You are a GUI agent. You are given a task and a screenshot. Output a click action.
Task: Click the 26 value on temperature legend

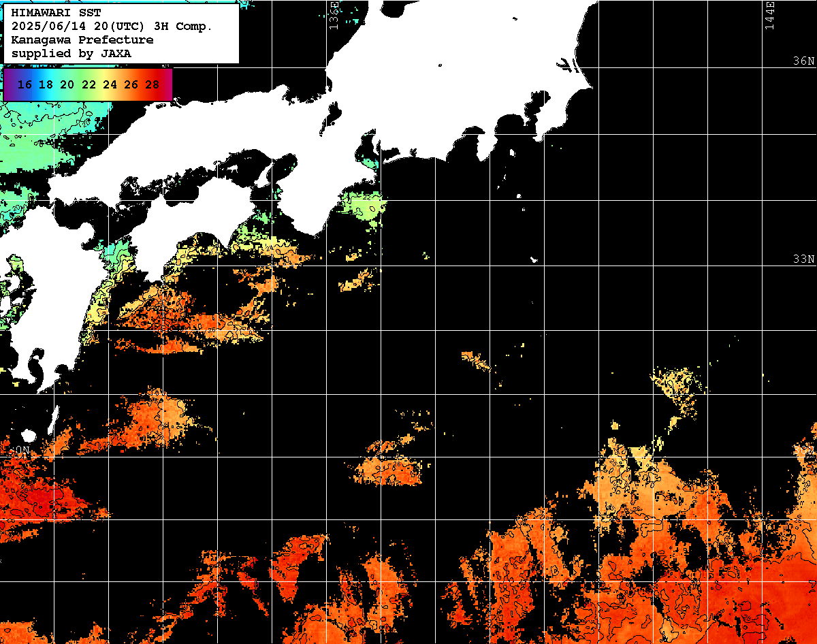point(131,85)
